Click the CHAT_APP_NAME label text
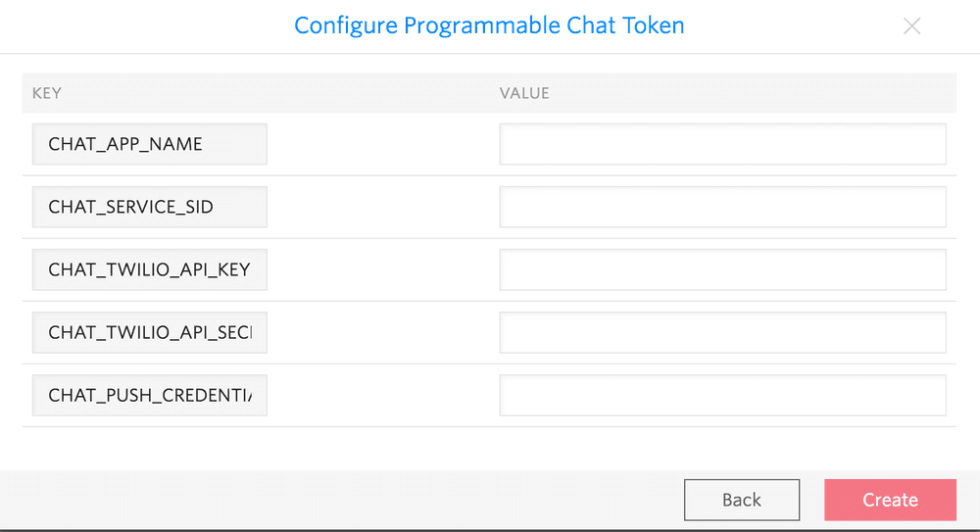The image size is (980, 532). click(x=125, y=144)
